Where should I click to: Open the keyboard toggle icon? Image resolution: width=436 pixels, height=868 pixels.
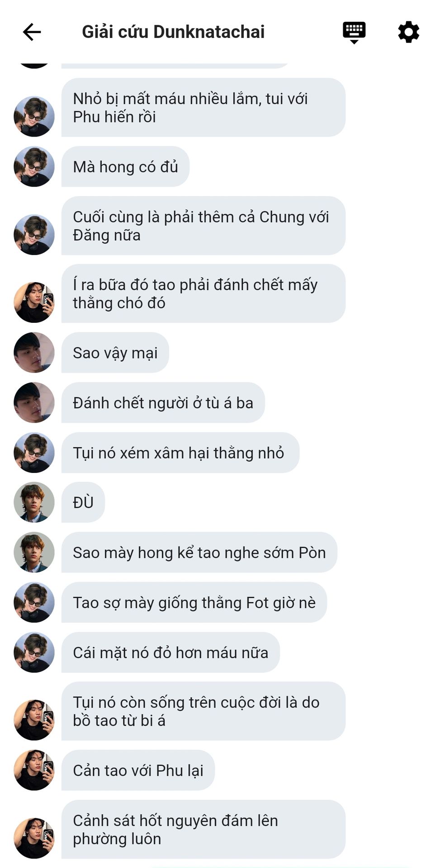[x=354, y=33]
